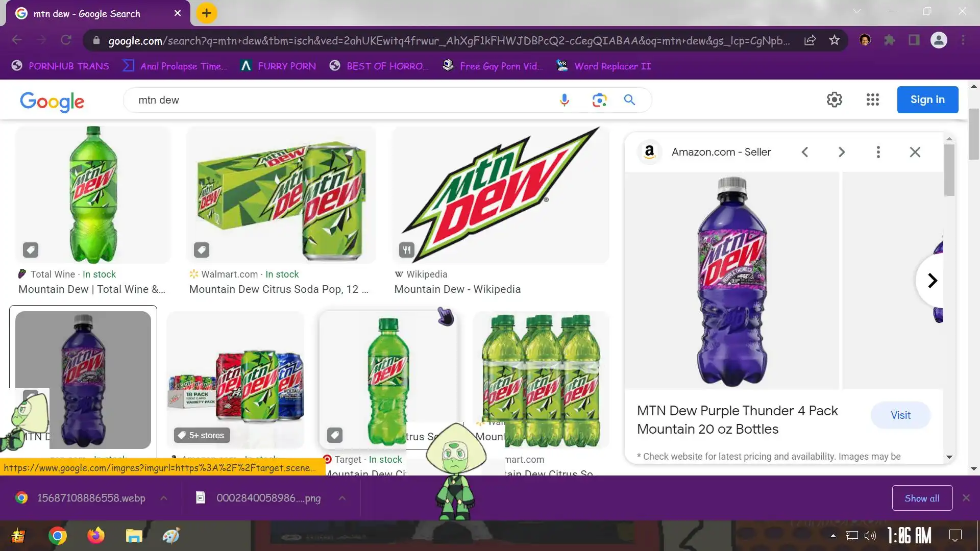Expand options for 15687108886558.webp download

(164, 498)
